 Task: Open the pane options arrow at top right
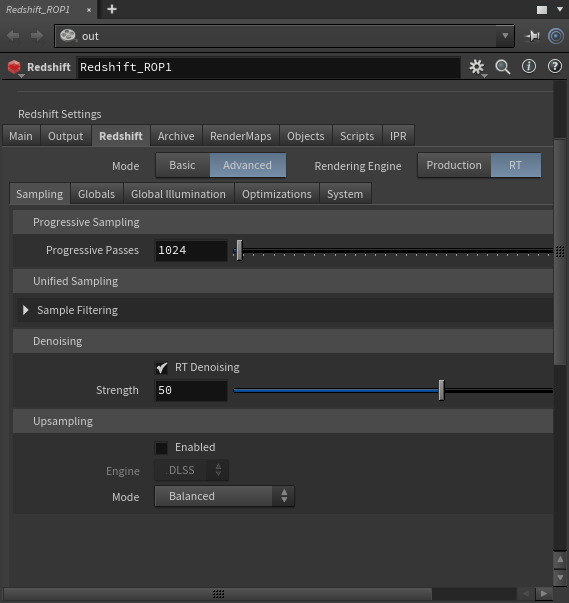click(560, 9)
